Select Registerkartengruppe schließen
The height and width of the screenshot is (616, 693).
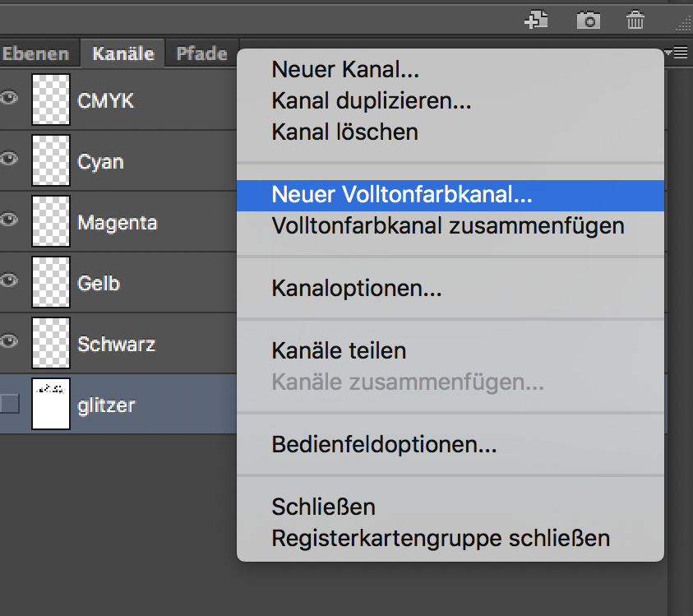pos(441,539)
